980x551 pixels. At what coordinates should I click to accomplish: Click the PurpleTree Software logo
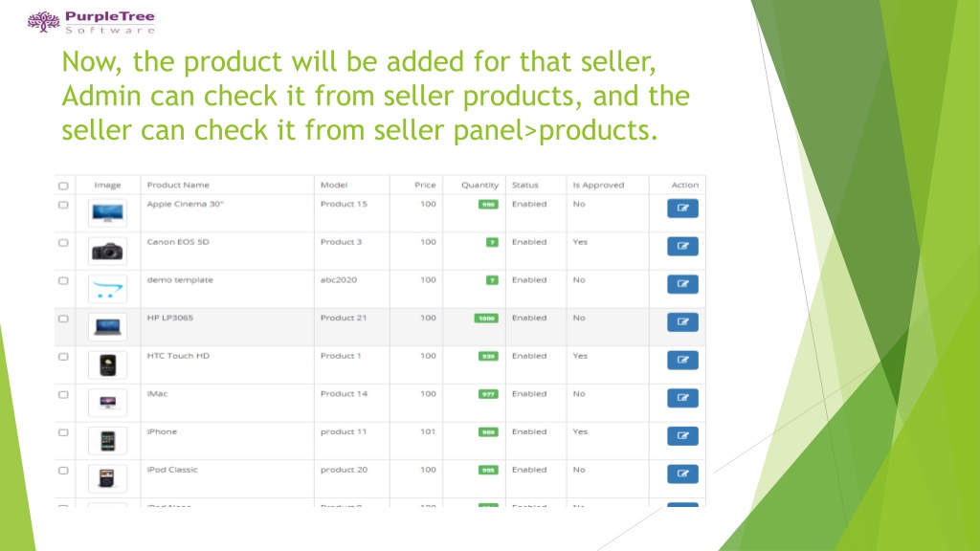pyautogui.click(x=91, y=22)
